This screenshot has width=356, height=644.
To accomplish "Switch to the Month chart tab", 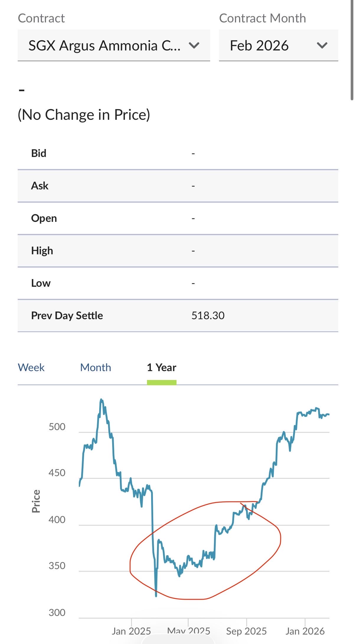I will coord(96,368).
